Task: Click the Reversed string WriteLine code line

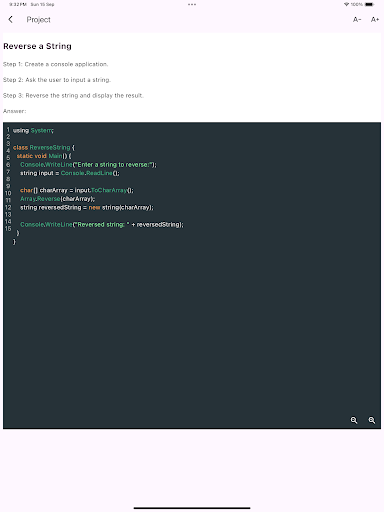Action: click(x=102, y=225)
